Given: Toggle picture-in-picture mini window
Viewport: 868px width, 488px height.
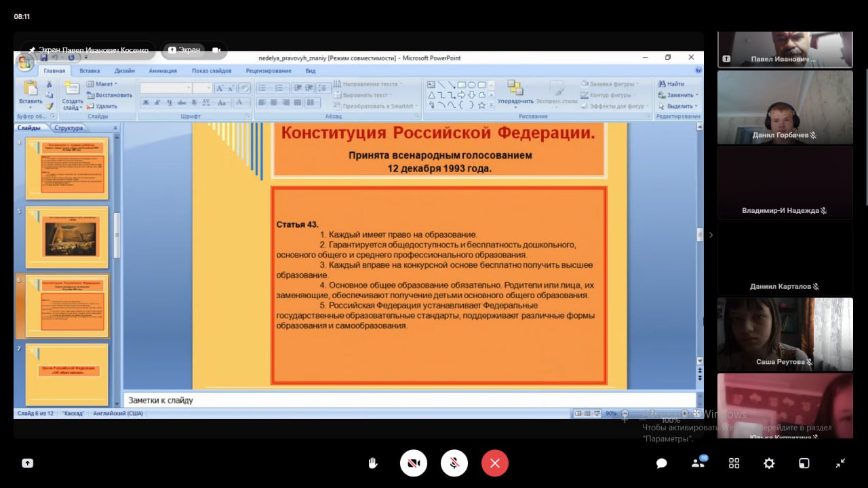Looking at the screenshot, I should (804, 464).
